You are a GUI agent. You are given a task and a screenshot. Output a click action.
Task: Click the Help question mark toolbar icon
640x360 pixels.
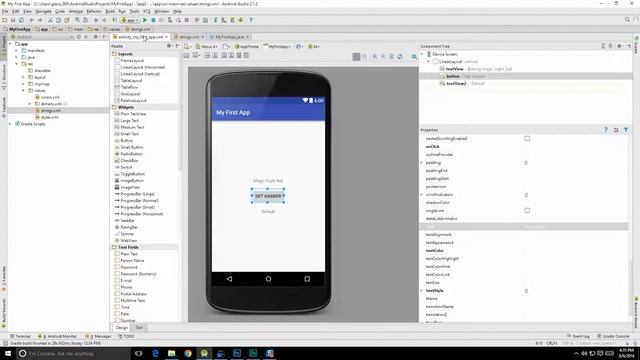(251, 20)
